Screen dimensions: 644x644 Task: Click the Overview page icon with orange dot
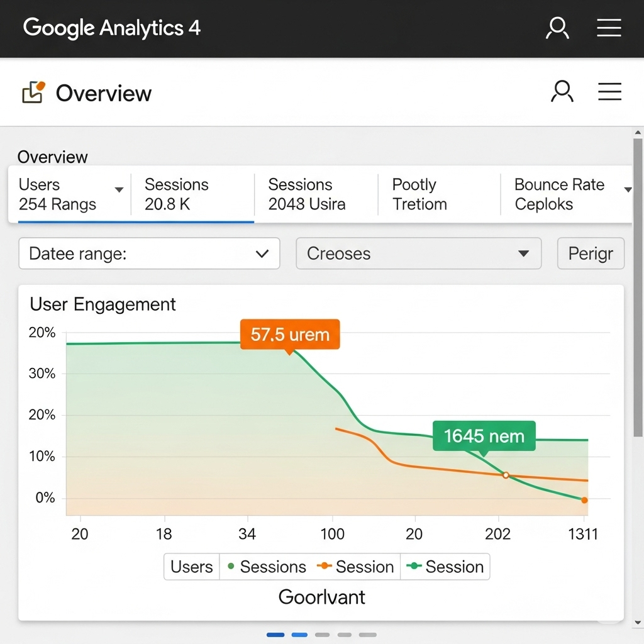point(34,92)
